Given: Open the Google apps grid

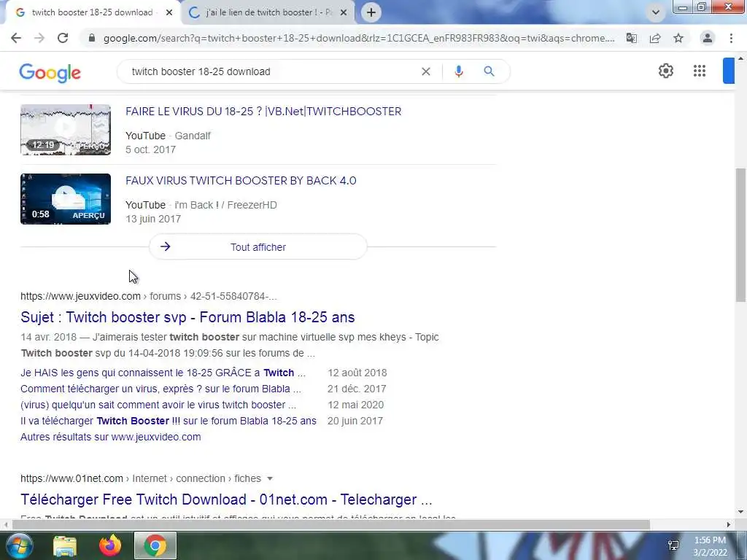Looking at the screenshot, I should click(700, 71).
